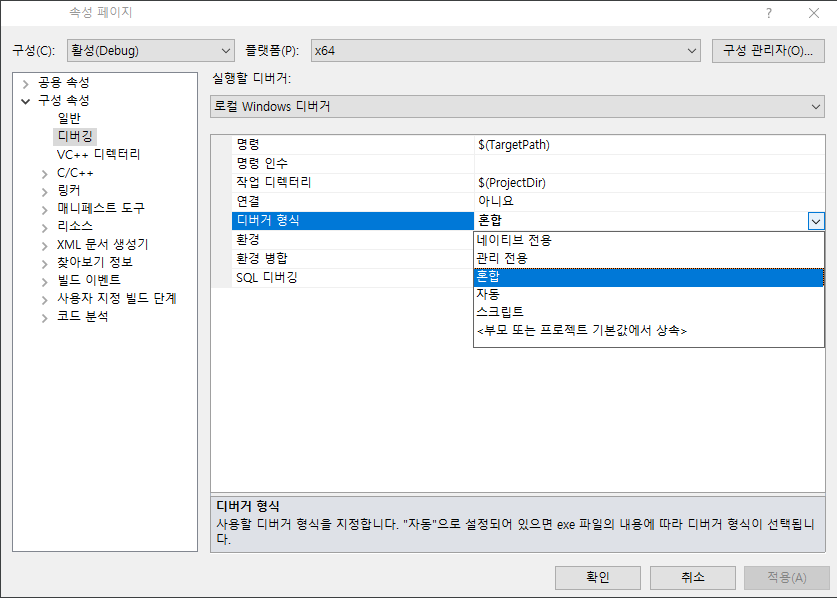Select the 사용자 지정 빌드 단계 label
The height and width of the screenshot is (598, 837).
pos(117,298)
